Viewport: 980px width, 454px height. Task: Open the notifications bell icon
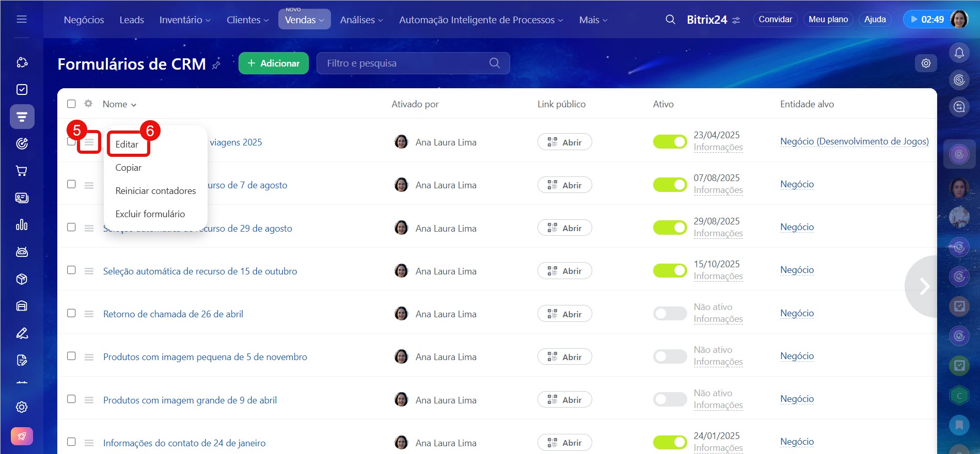[959, 53]
